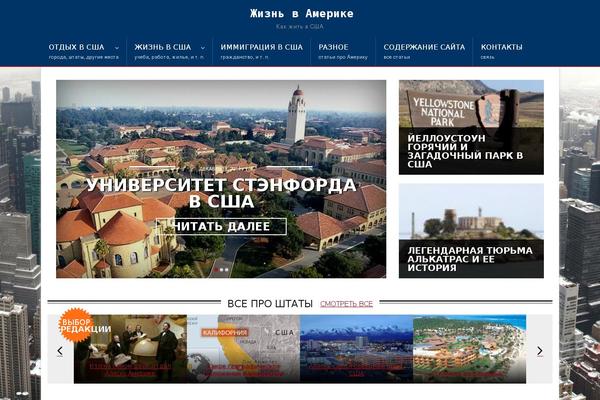The image size is (600, 400).
Task: Open the РАЗНОЕ menu item
Action: coord(333,47)
